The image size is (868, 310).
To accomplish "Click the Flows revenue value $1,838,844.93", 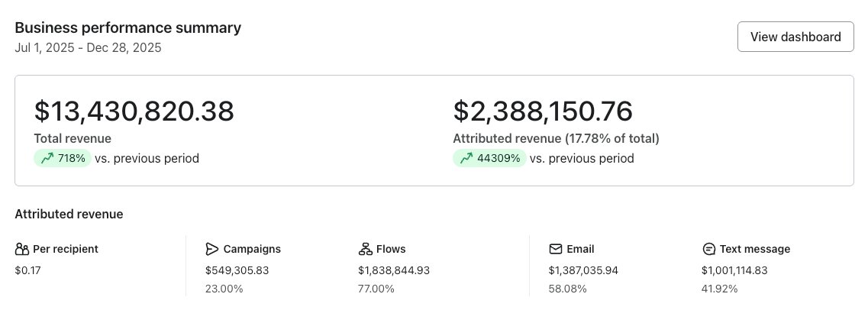I will tap(394, 270).
